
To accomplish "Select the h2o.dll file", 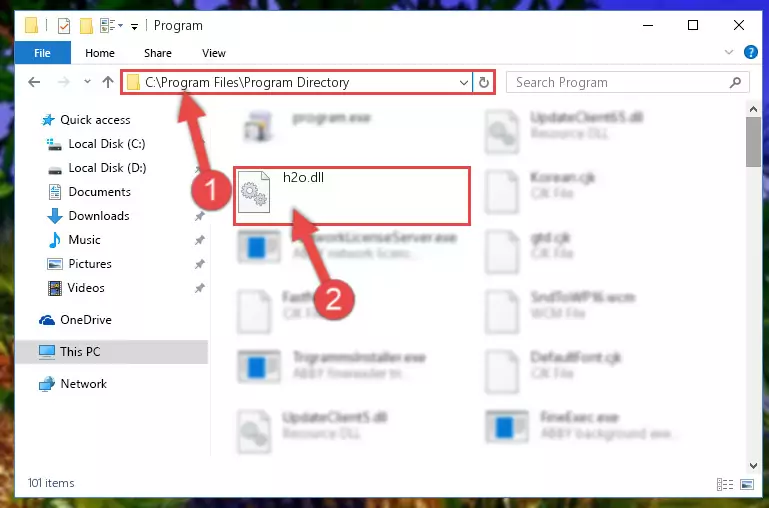I will pyautogui.click(x=352, y=196).
